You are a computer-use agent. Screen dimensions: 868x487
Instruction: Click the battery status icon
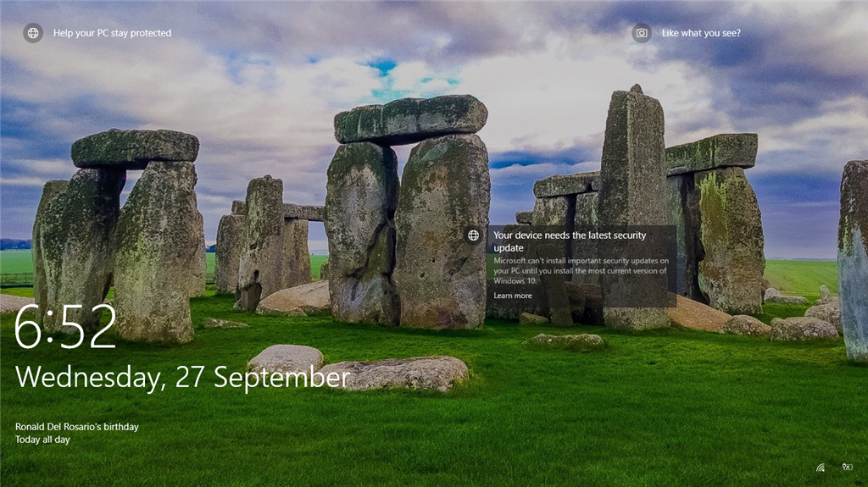pyautogui.click(x=847, y=467)
